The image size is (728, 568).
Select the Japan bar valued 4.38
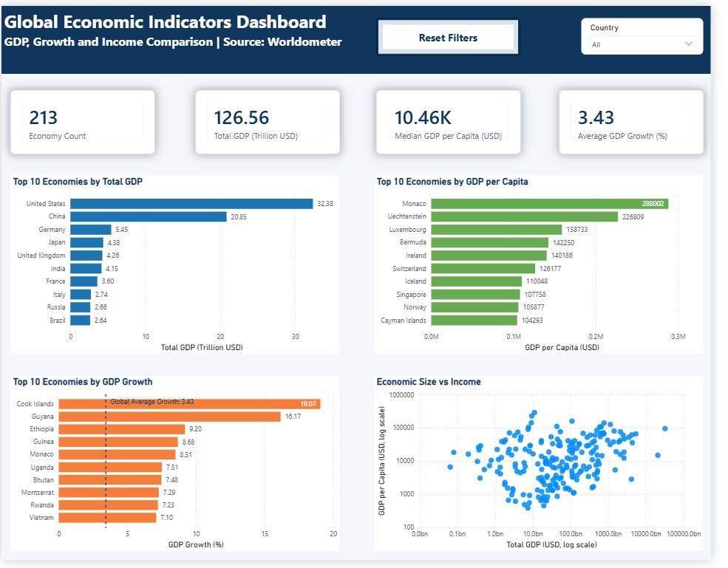click(x=86, y=243)
